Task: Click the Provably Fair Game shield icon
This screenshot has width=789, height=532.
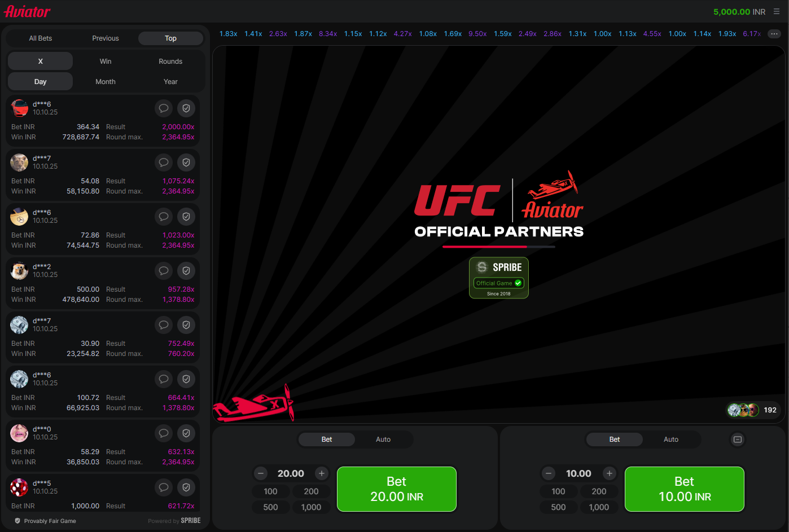Action: point(17,521)
